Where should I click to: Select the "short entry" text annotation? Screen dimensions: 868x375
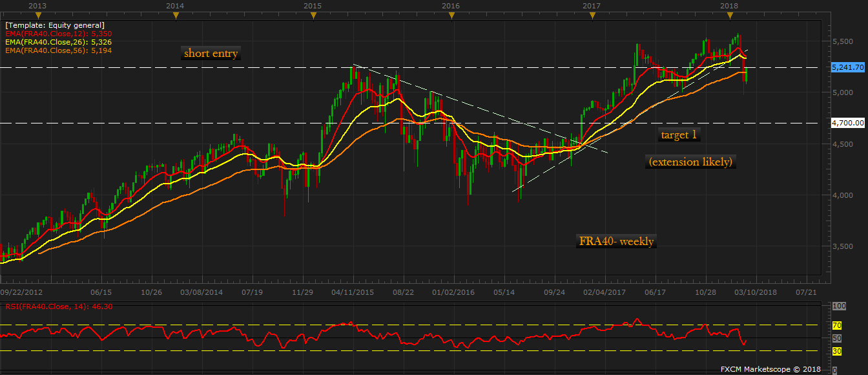coord(211,54)
